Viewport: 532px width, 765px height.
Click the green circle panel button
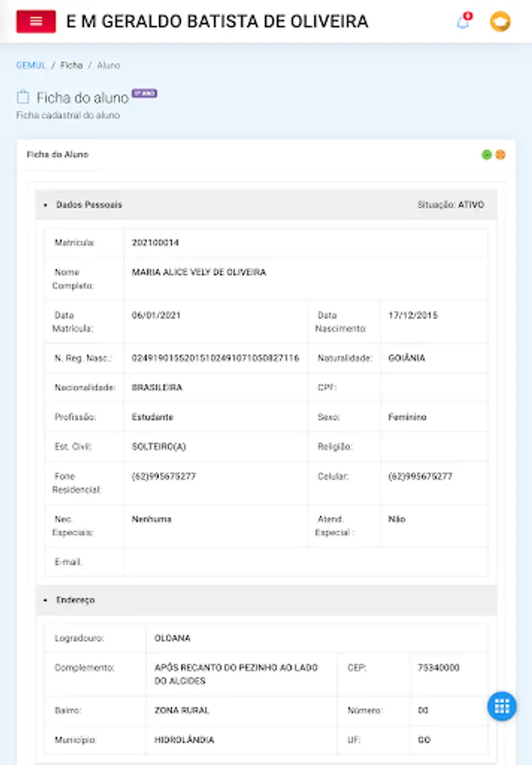[x=486, y=155]
